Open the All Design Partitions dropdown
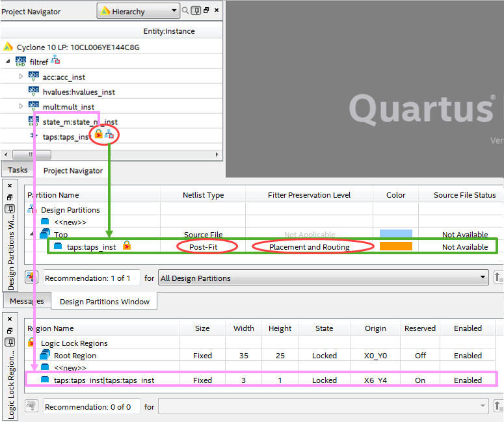Image resolution: width=504 pixels, height=422 pixels. [323, 278]
